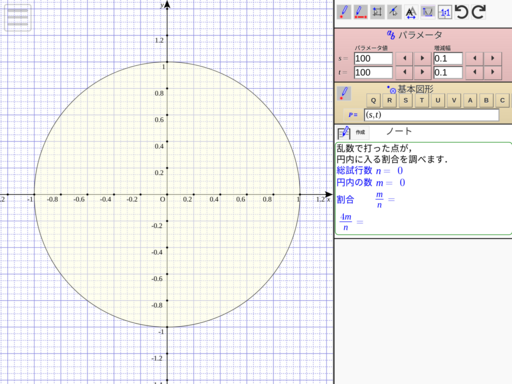The image size is (512, 384).
Task: Click the text size (AA) icon
Action: click(x=411, y=13)
